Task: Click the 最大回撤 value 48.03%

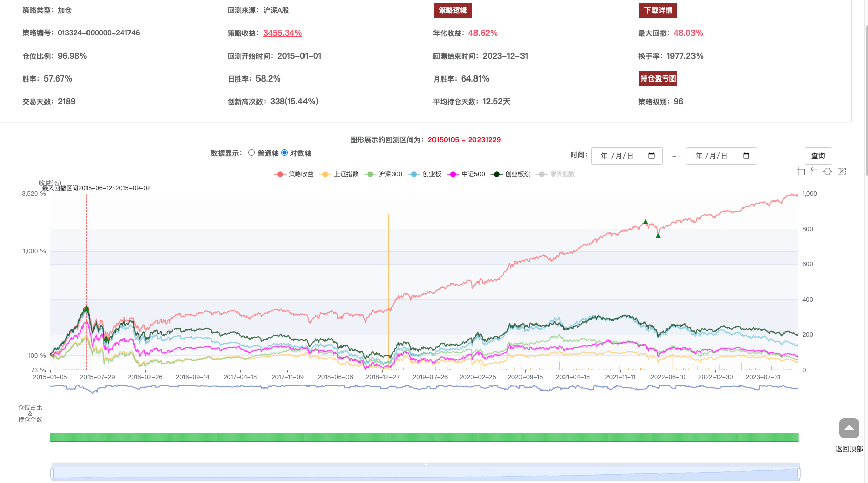Action: pos(688,33)
